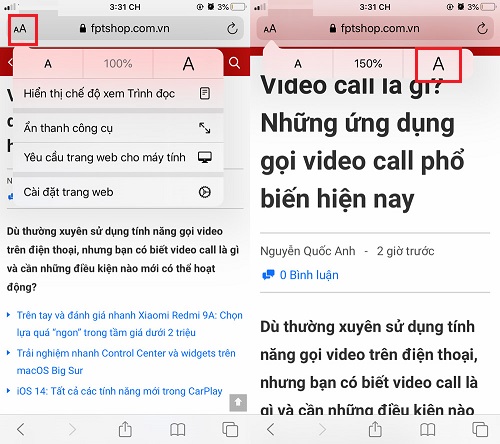Viewport: 500px width, 444px height.
Task: Tap the 150% zoom value in right phone
Action: (368, 64)
